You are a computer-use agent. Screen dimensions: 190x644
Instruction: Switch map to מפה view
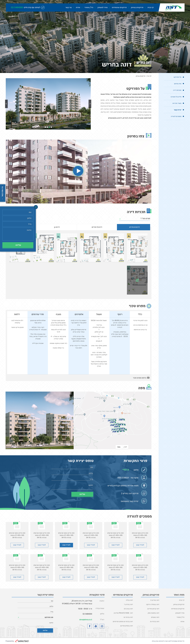tap(119, 447)
